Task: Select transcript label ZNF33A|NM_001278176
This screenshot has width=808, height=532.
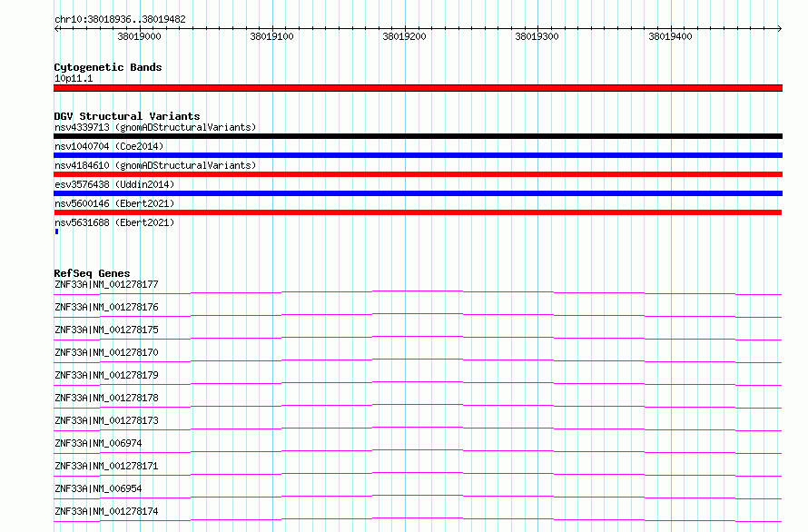Action: pyautogui.click(x=106, y=307)
